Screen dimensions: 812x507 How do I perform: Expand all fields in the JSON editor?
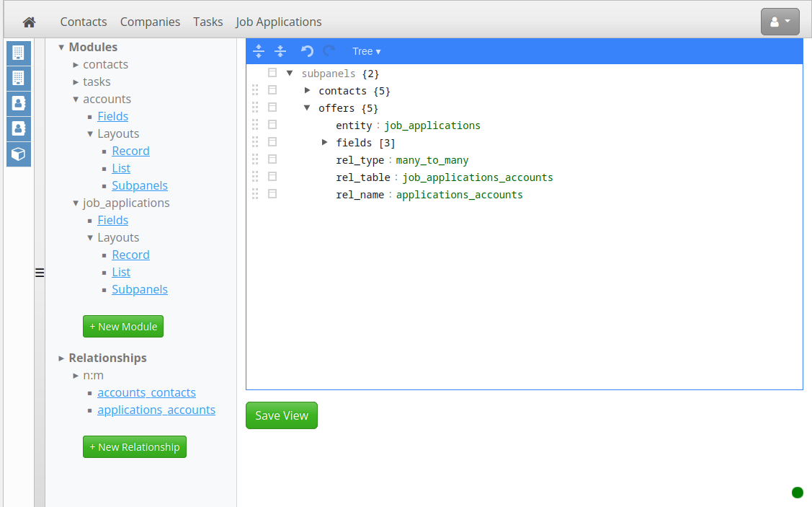(x=259, y=51)
